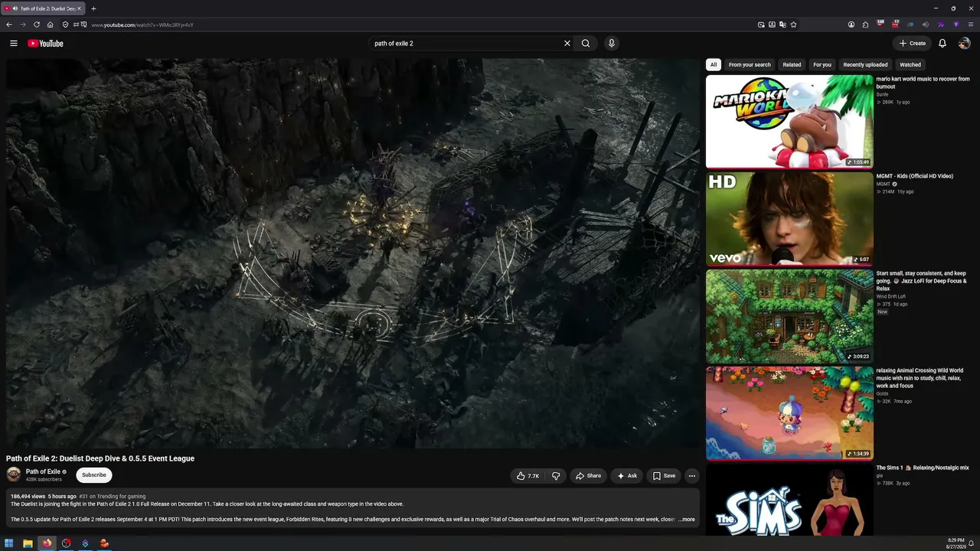Reload the current page
Image resolution: width=980 pixels, height=551 pixels.
pos(37,24)
